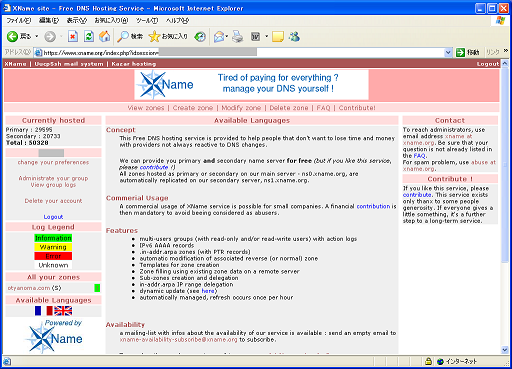Open Favorites star icon
512x369 pixels.
[154, 36]
